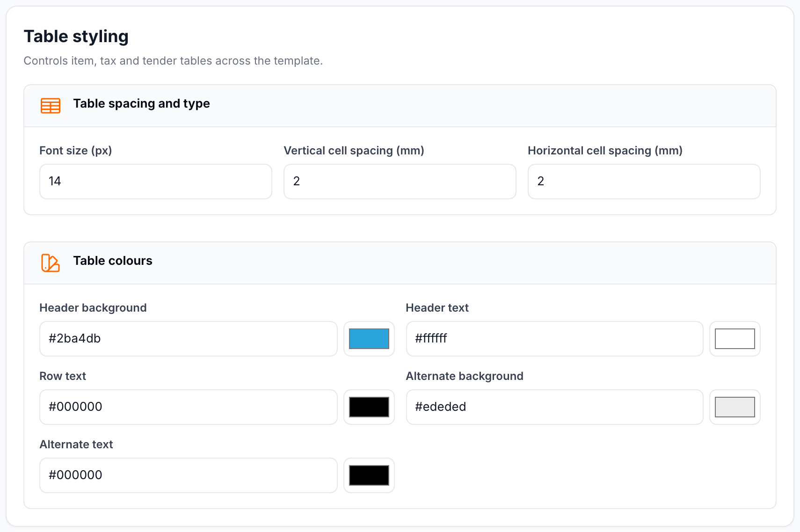Click the Table spacing and type section title
This screenshot has width=800, height=532.
(142, 103)
